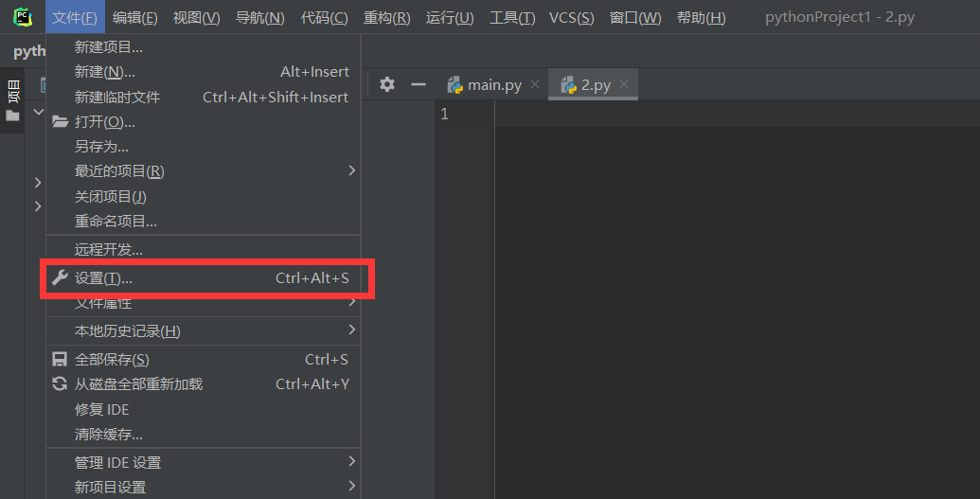The image size is (980, 499).
Task: Choose 新建项目... from the file menu
Action: pos(204,47)
